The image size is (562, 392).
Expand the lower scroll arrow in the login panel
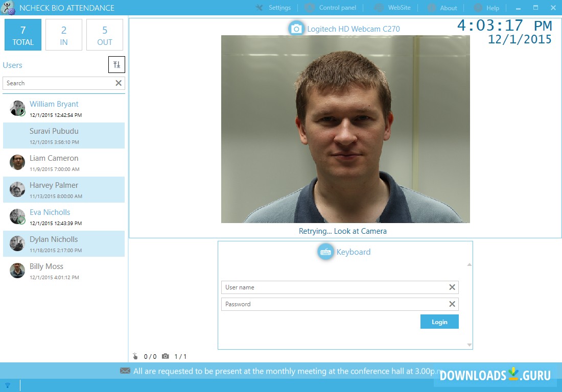tap(469, 345)
